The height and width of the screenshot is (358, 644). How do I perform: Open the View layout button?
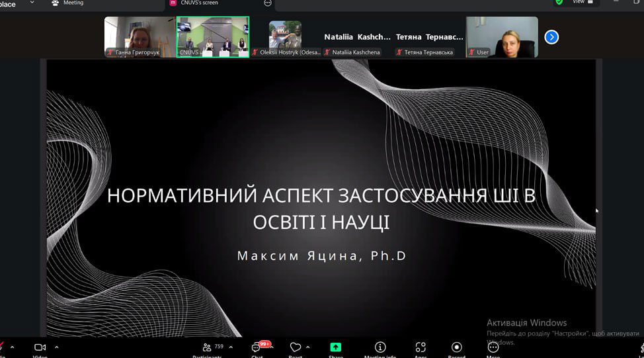582,3
